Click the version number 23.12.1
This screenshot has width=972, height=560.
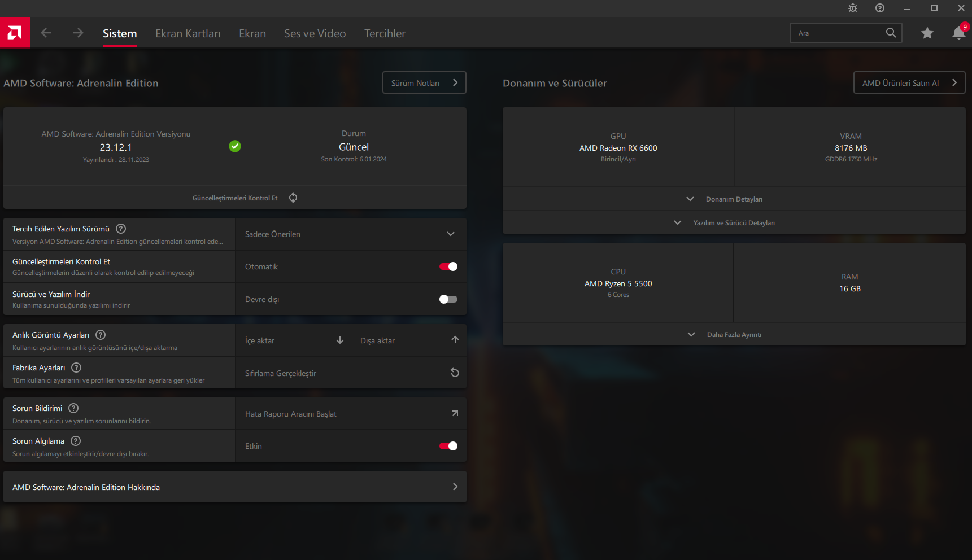tap(116, 147)
